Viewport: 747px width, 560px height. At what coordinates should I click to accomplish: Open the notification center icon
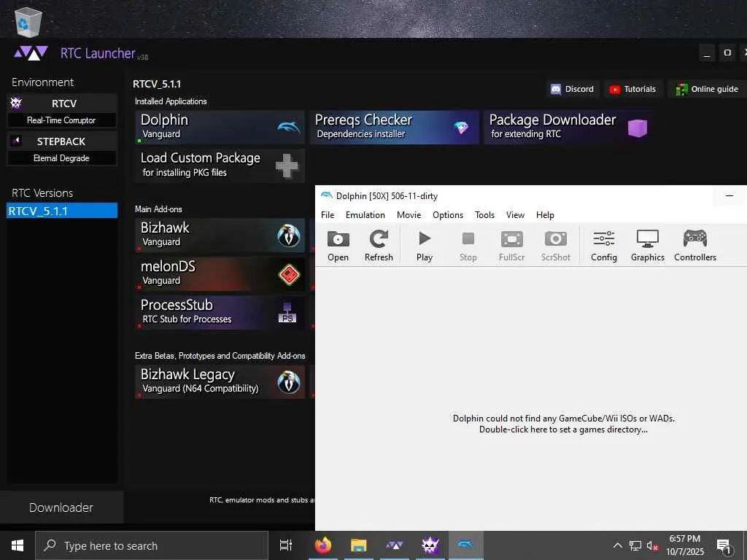coord(724,545)
